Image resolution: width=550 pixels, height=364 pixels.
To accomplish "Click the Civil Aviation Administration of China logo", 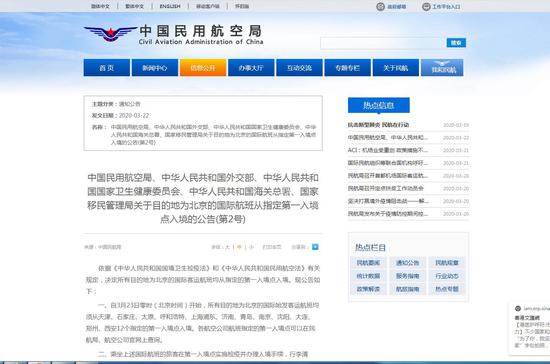I will point(174,34).
